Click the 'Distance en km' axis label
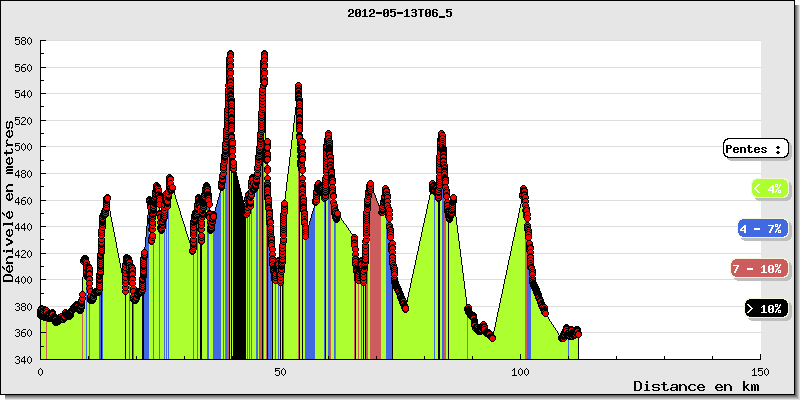The width and height of the screenshot is (800, 400). [x=695, y=386]
